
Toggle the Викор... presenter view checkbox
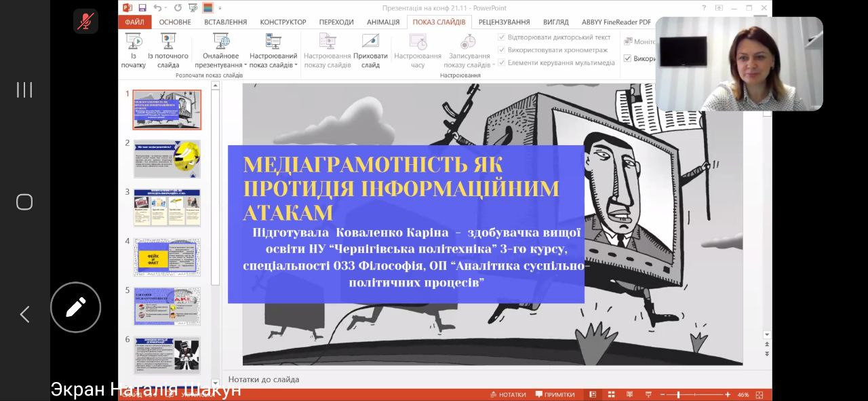click(x=628, y=58)
